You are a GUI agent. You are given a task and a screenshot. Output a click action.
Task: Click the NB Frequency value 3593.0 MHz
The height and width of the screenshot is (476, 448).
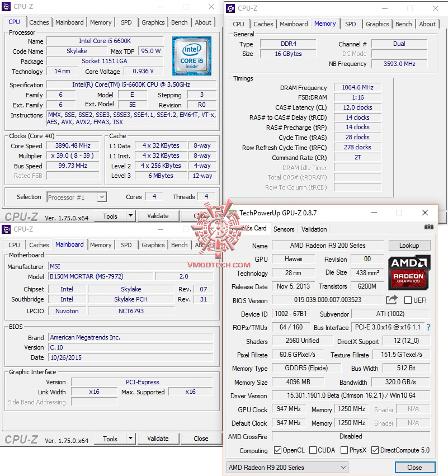[399, 64]
